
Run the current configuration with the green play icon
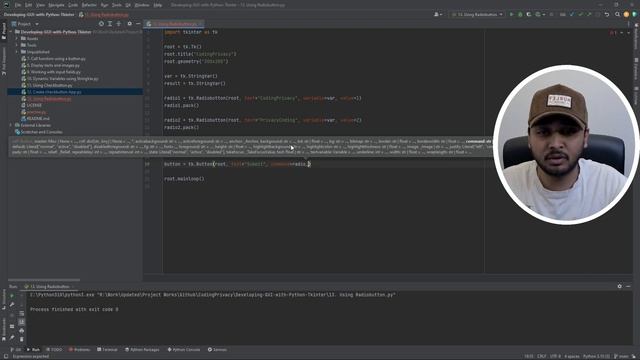(511, 14)
